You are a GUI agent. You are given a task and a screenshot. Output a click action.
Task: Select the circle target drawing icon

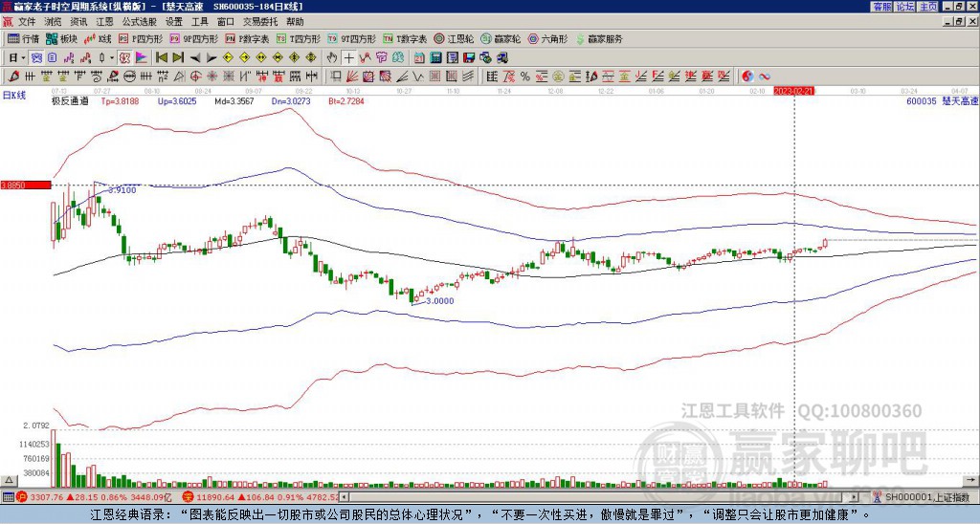(195, 76)
